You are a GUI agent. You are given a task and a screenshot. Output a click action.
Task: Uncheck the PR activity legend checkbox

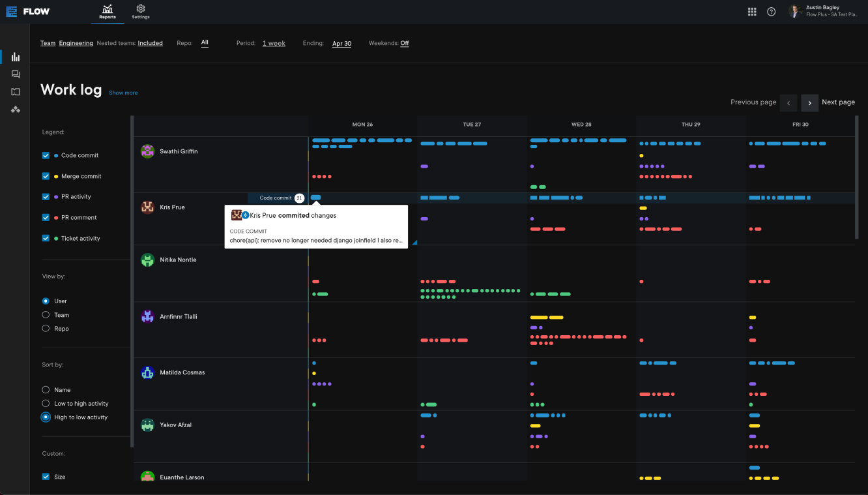coord(46,196)
